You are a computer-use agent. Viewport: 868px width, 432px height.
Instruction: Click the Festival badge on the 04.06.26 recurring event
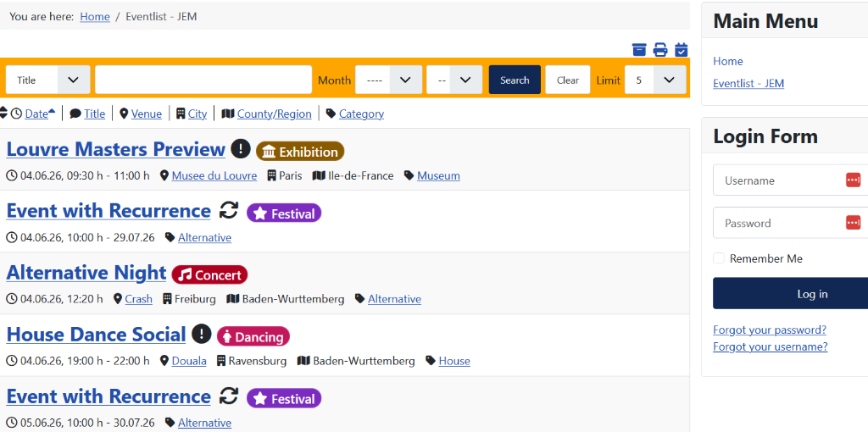(284, 213)
